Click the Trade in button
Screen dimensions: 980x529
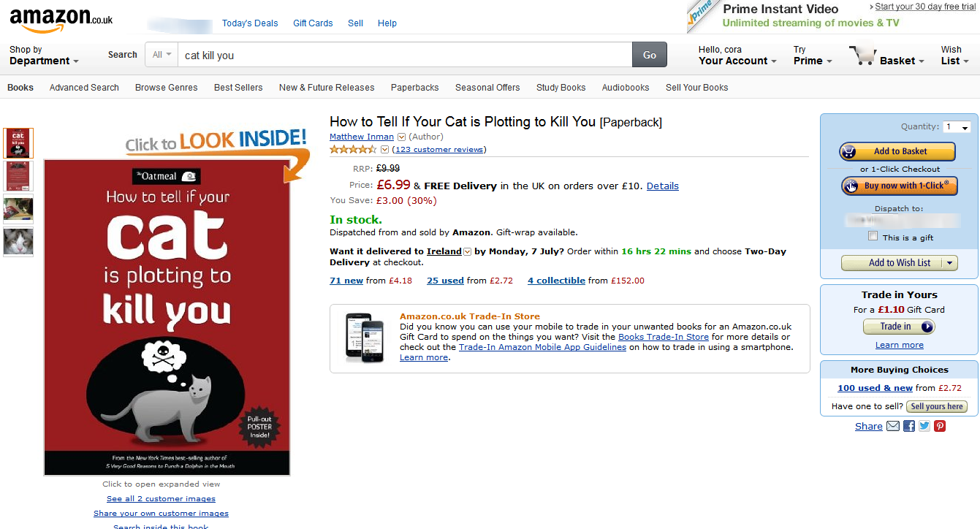click(x=899, y=327)
